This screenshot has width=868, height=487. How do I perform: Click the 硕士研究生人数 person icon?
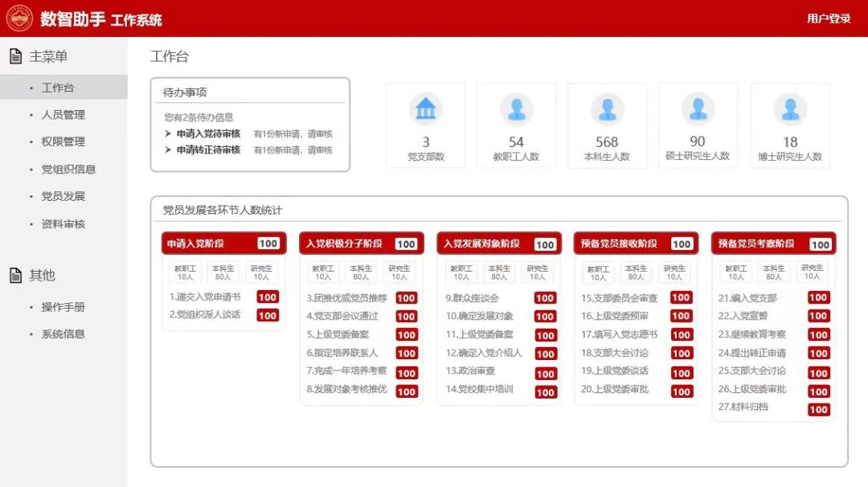tap(698, 108)
